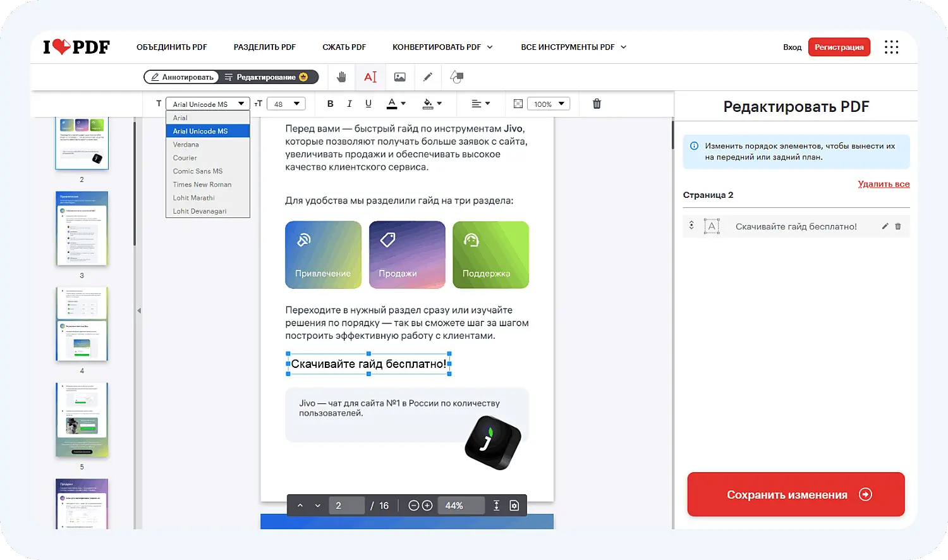Screen dimensions: 948x560
Task: Click the opacity icon next to 100%
Action: tap(518, 104)
